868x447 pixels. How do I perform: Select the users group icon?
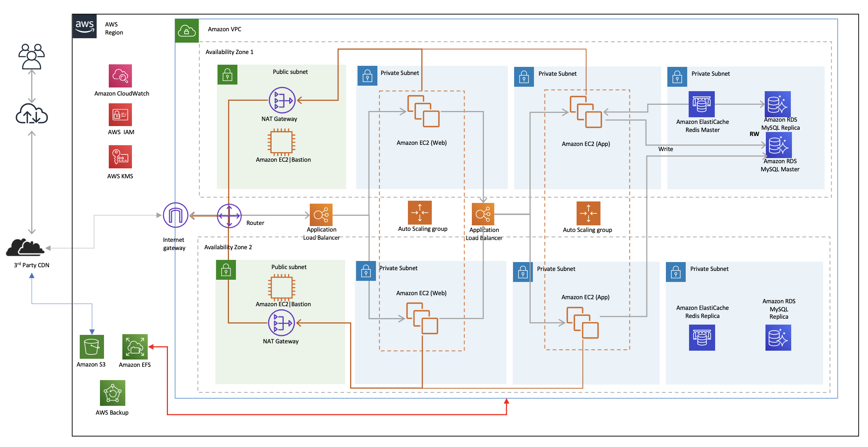point(32,56)
